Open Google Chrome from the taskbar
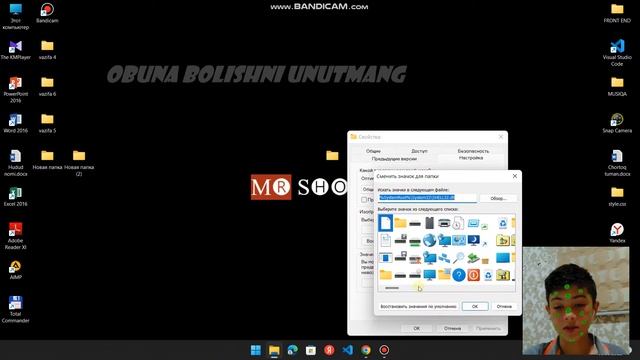 tap(366, 350)
